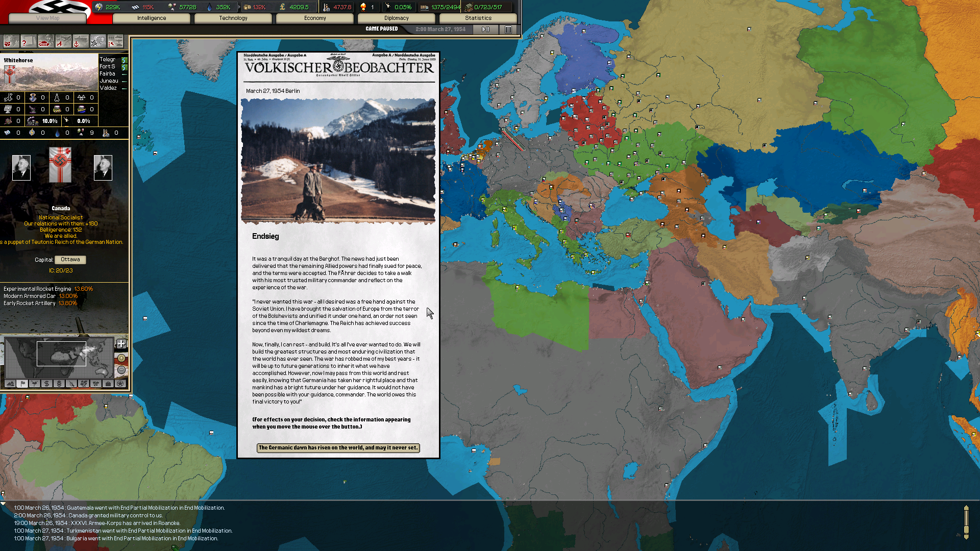Click the Ottawa capital button

tap(70, 260)
